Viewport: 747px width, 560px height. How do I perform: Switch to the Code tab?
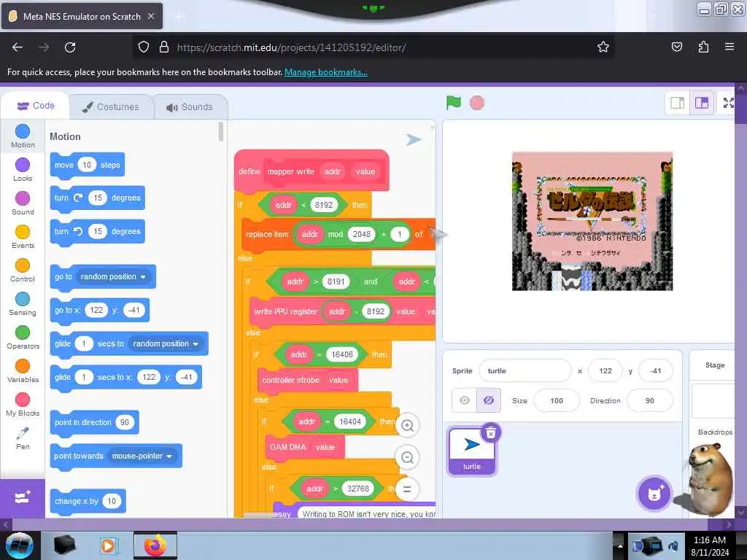(36, 106)
